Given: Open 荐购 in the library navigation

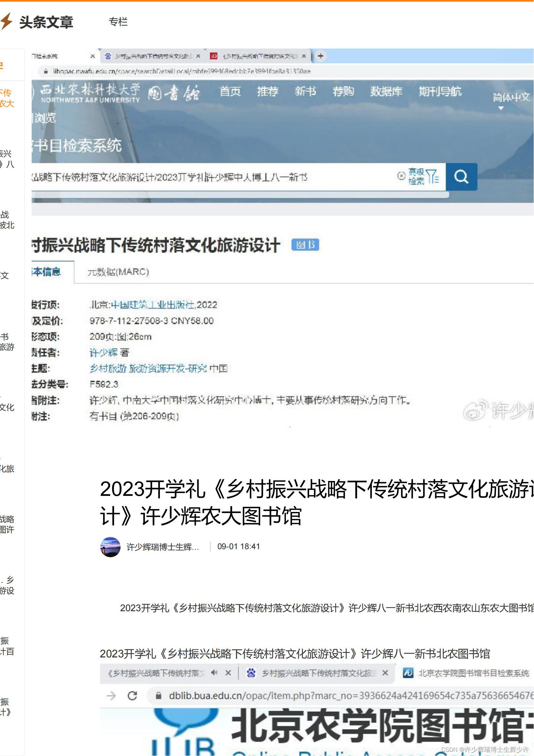Looking at the screenshot, I should (x=343, y=91).
